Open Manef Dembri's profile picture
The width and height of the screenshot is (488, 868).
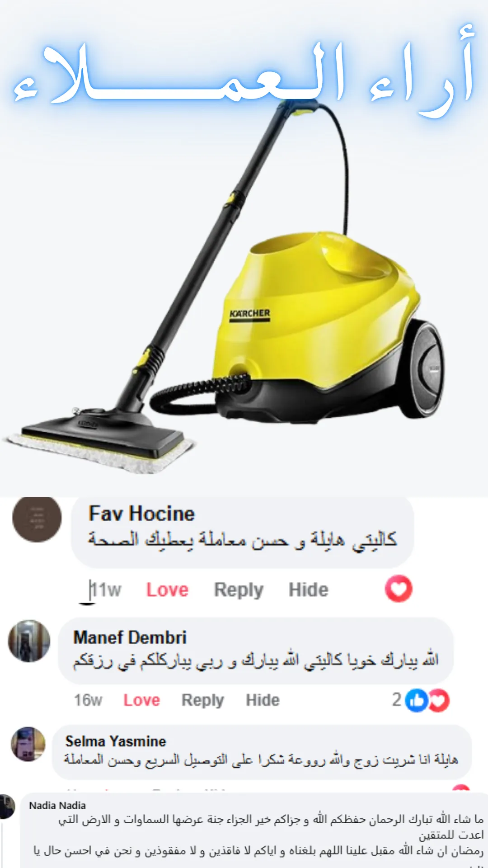(29, 641)
